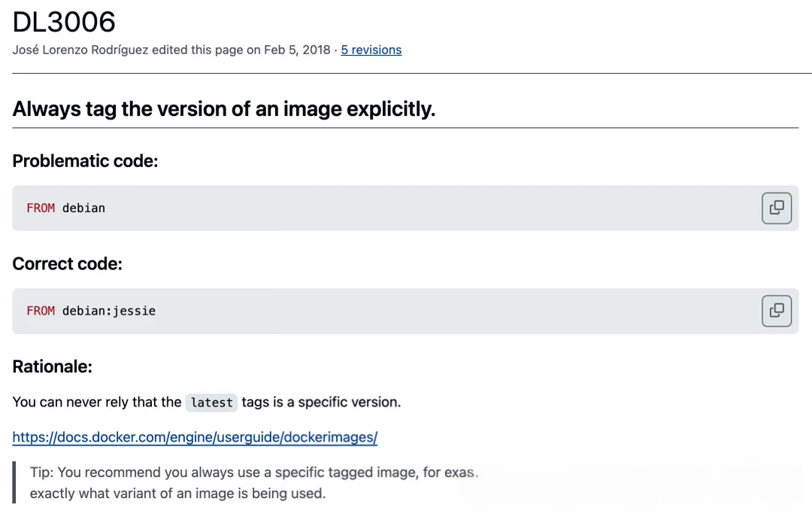Copy the problematic 'FROM debian' code snippet
Screen dimensions: 812x514
[777, 208]
